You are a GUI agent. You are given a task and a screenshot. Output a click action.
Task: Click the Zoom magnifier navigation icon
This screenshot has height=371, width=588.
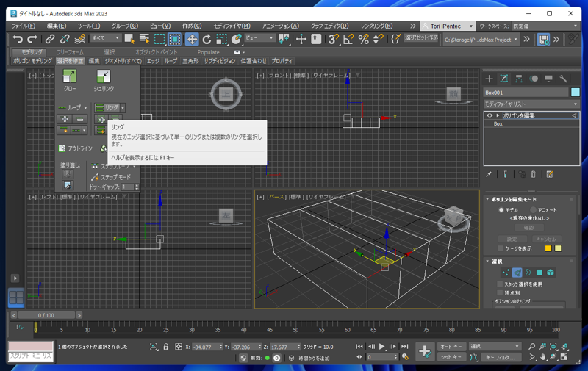click(531, 346)
